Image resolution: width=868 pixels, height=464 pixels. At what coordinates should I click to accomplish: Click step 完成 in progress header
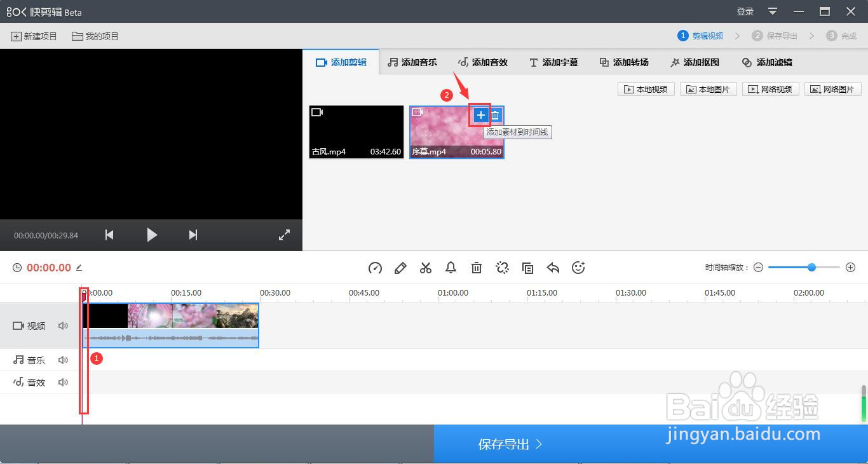841,36
